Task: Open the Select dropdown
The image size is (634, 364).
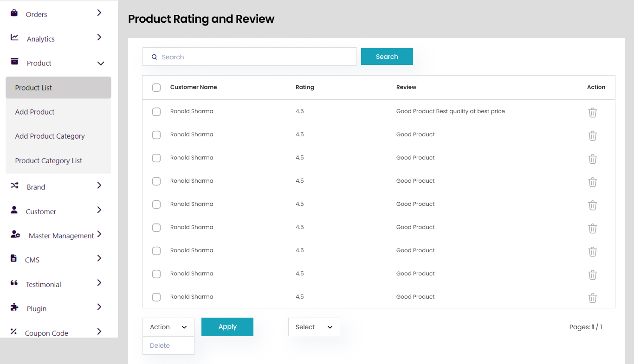Action: 314,327
